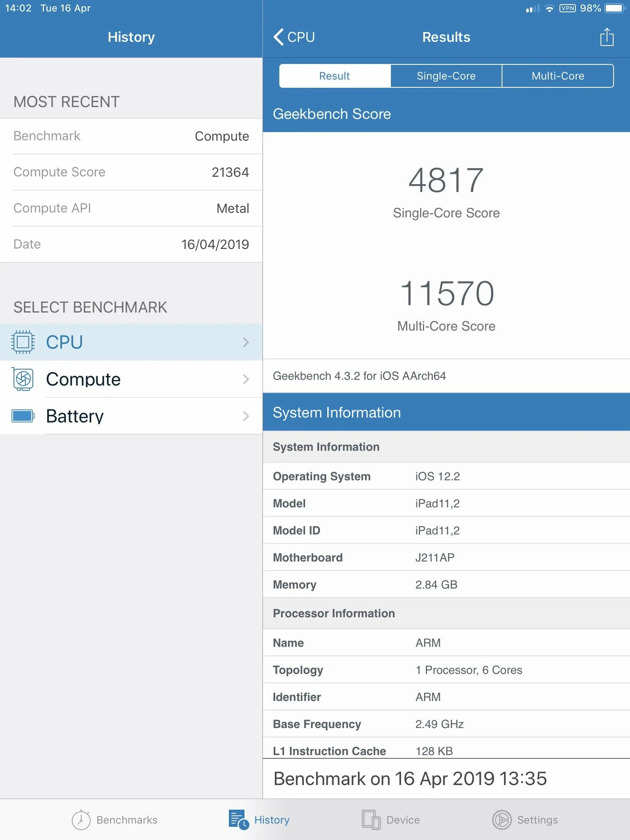Tap the 14:02 clock in status bar
630x840 pixels.
tap(18, 8)
